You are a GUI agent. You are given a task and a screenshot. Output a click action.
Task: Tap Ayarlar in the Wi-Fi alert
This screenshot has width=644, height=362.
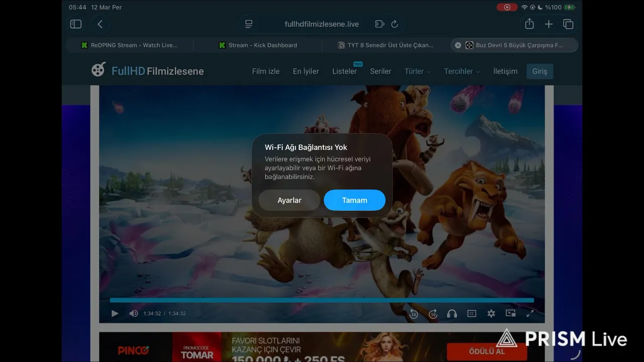click(x=289, y=200)
